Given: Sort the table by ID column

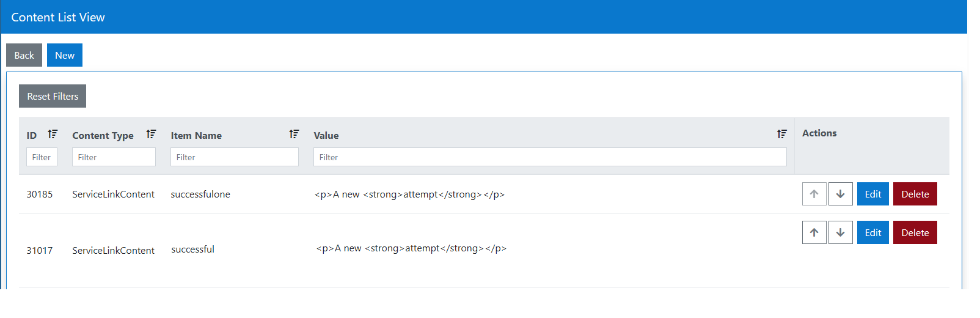Looking at the screenshot, I should point(53,134).
